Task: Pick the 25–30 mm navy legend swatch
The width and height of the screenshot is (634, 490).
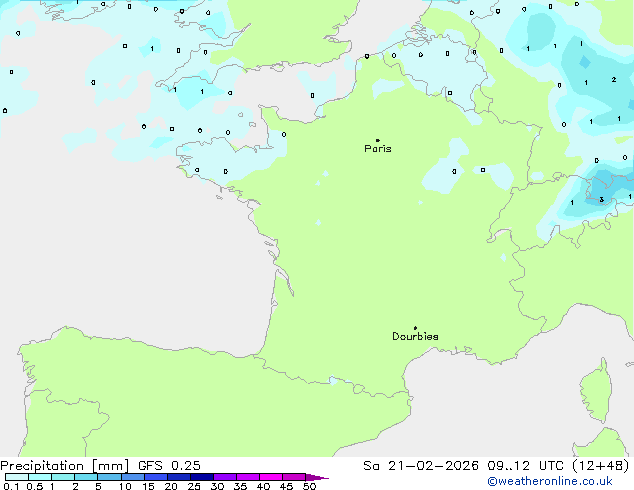Action: coord(202,477)
